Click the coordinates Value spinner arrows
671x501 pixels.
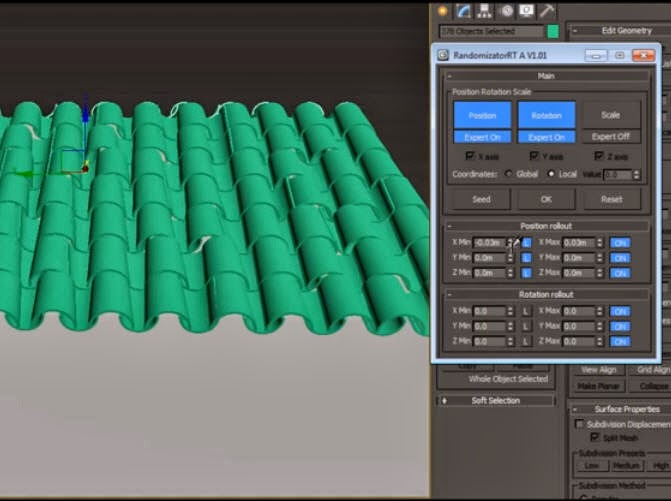coord(636,175)
